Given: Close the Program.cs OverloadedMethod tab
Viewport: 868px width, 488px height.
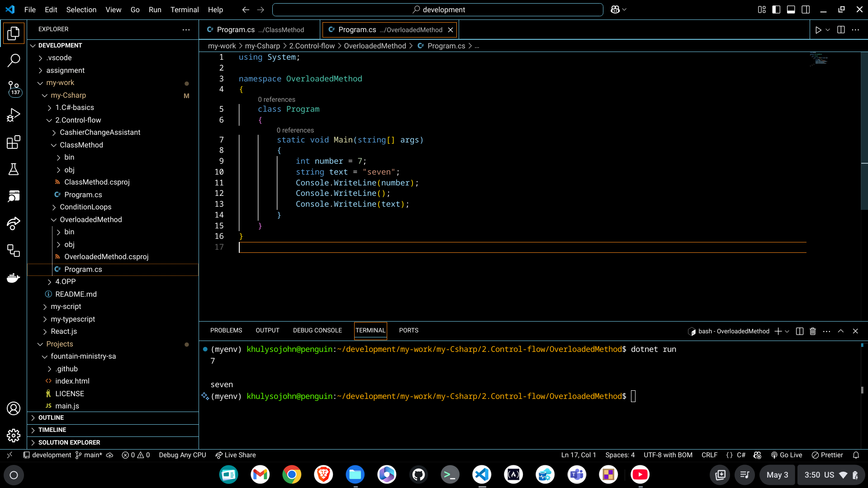Looking at the screenshot, I should (x=451, y=30).
